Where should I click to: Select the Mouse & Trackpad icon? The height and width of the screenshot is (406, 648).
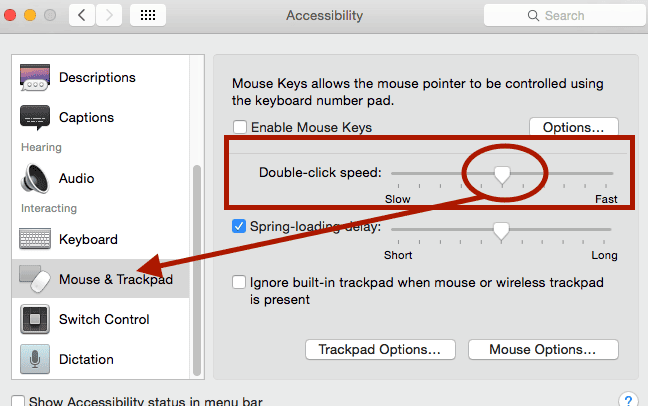(x=35, y=279)
